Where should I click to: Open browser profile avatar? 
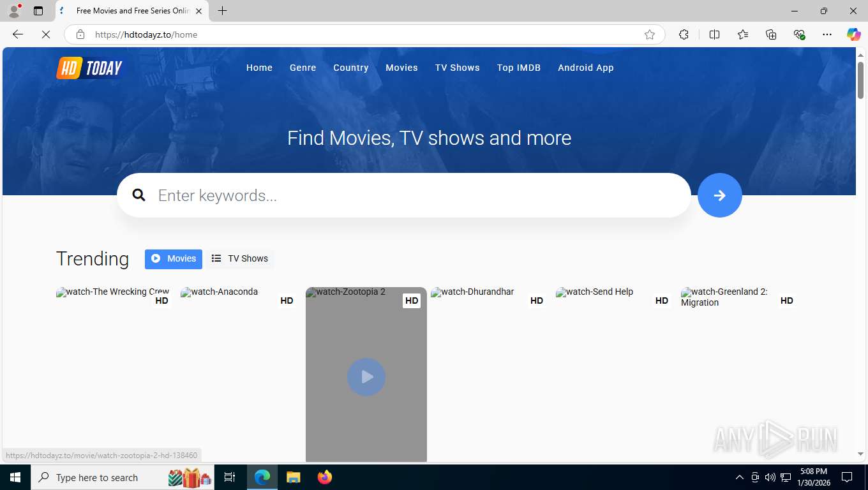point(14,11)
